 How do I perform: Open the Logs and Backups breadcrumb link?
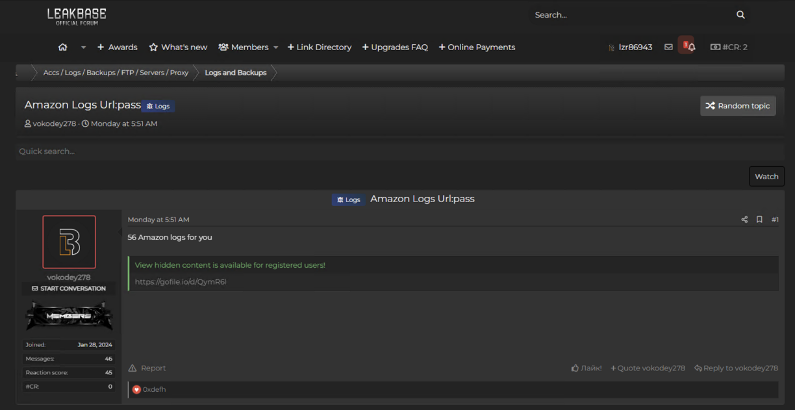235,73
